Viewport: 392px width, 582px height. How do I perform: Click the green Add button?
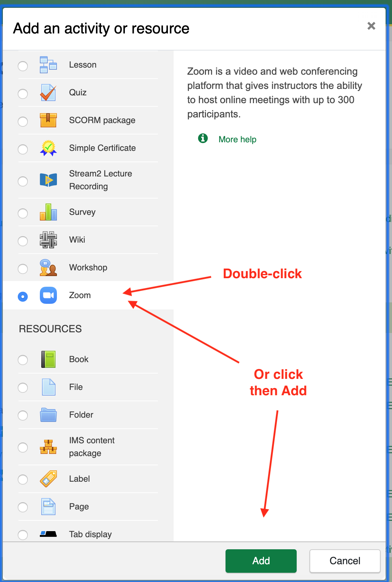(261, 561)
